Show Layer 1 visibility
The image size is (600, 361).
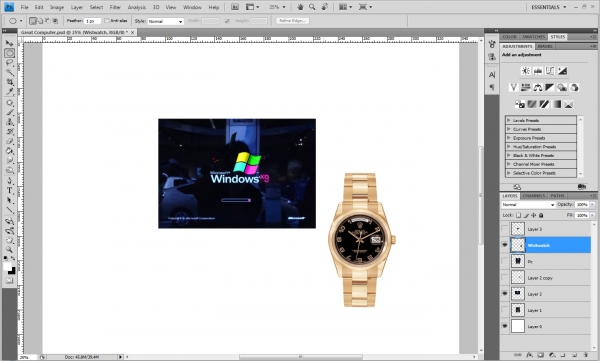click(505, 310)
